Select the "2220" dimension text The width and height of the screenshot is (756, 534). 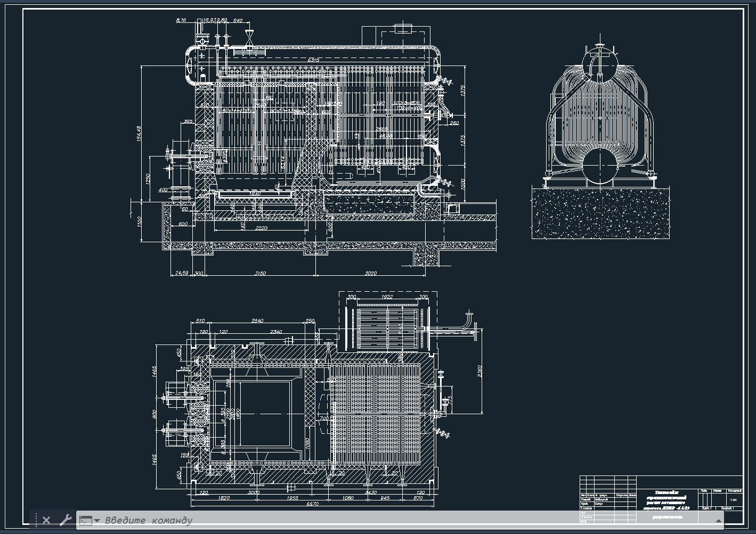(x=261, y=228)
